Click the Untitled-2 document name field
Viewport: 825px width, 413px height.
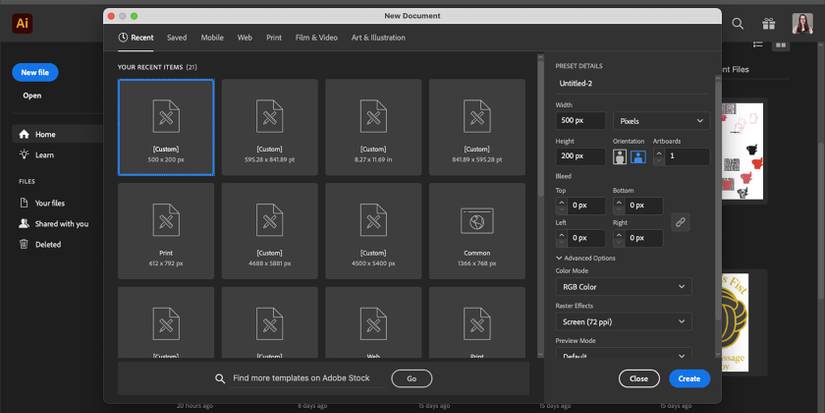point(632,84)
